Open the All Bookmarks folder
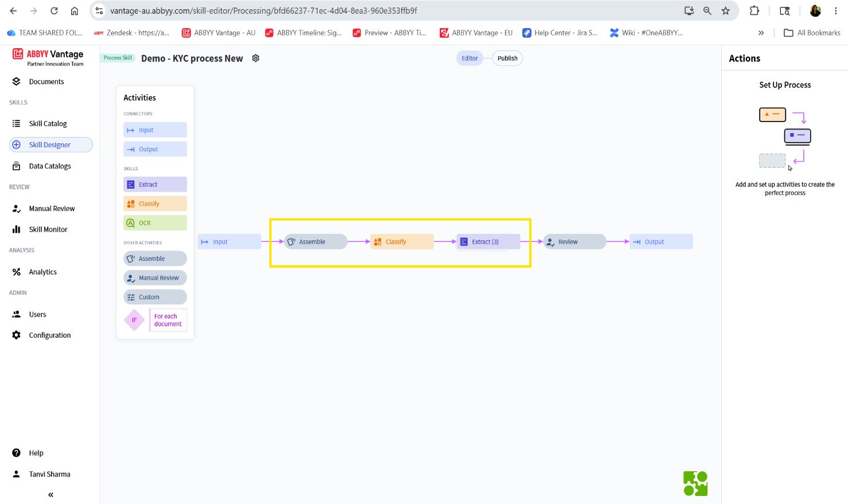Image resolution: width=848 pixels, height=504 pixels. point(812,33)
